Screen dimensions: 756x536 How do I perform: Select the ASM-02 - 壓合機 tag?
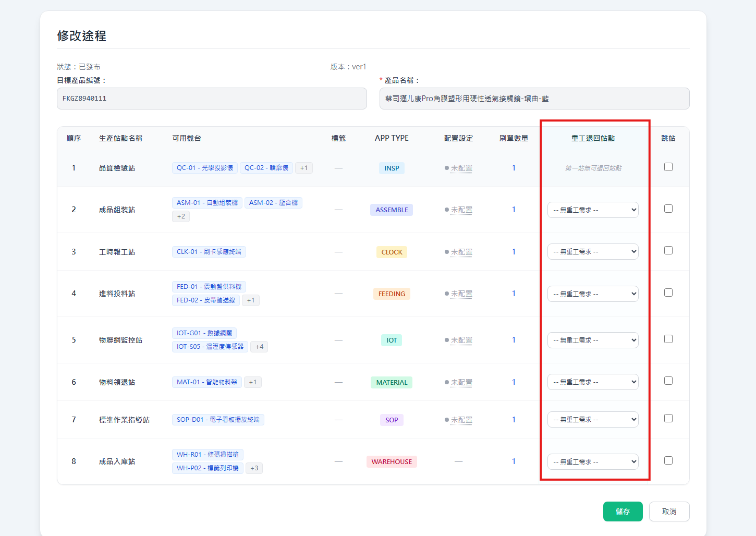click(x=273, y=203)
